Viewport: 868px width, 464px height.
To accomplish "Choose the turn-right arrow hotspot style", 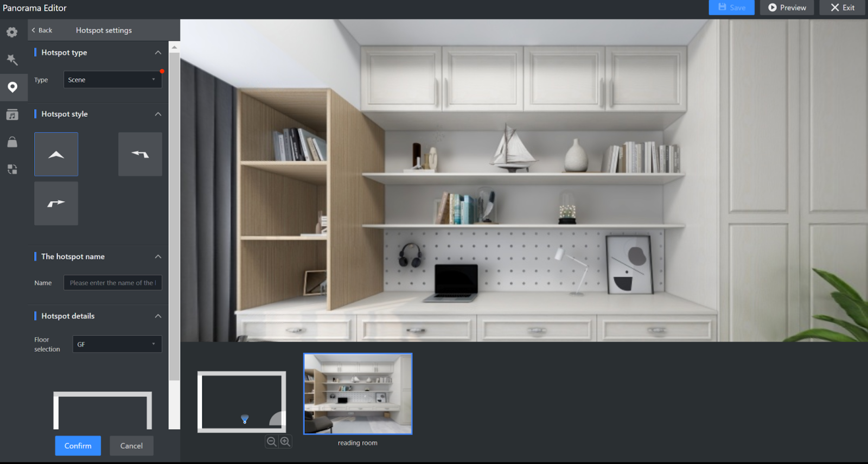I will tap(56, 204).
